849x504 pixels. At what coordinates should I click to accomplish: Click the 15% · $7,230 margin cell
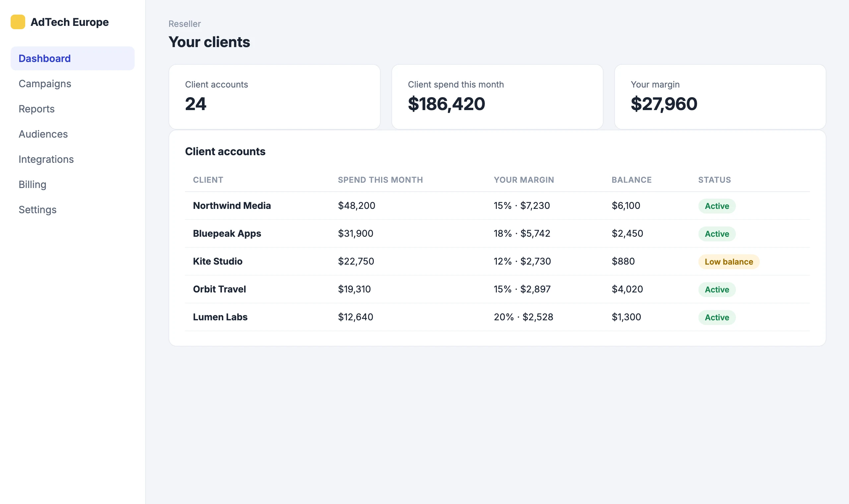522,206
